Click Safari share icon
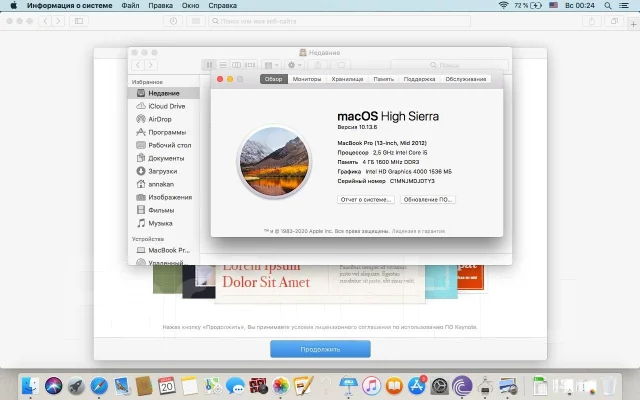The width and height of the screenshot is (640, 400). tap(592, 21)
